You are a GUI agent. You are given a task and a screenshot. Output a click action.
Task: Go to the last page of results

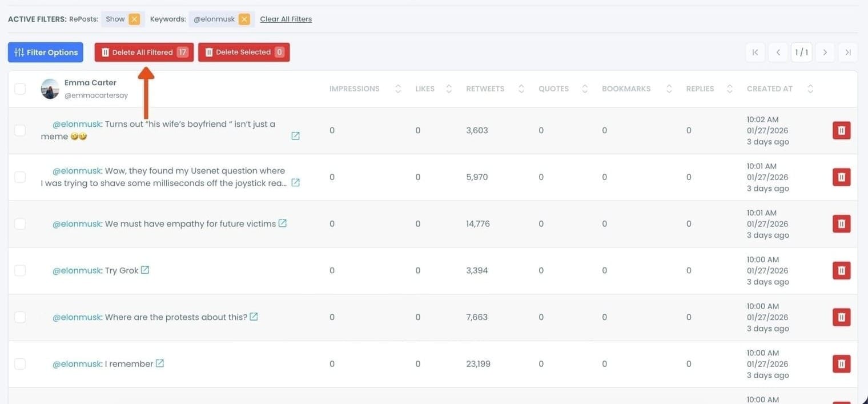point(848,53)
